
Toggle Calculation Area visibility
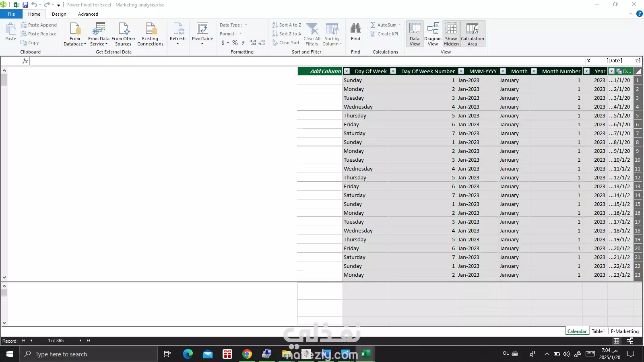[473, 34]
